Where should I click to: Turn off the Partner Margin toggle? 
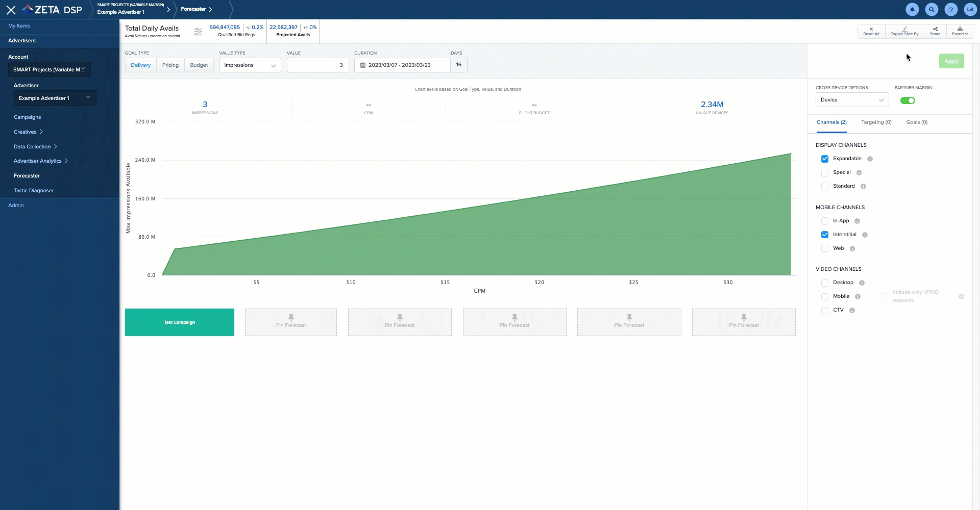907,100
